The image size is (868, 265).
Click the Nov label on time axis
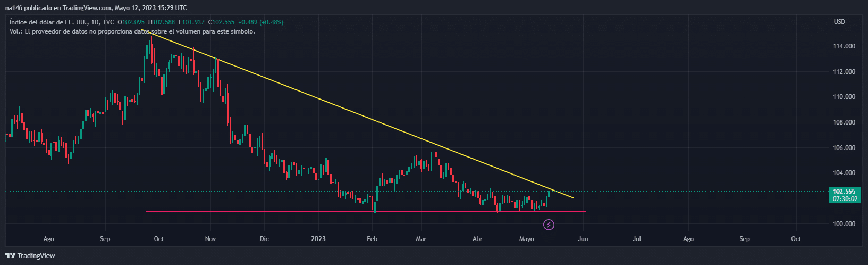[210, 239]
